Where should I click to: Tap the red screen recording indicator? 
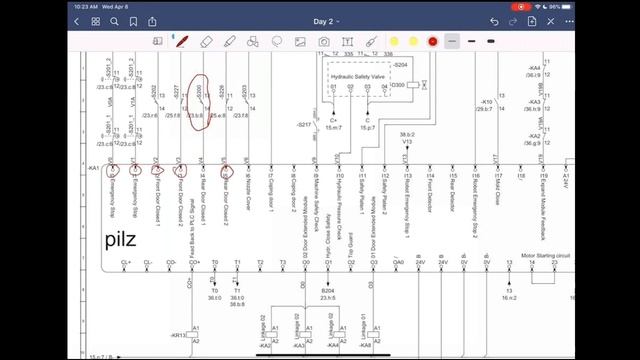(521, 7)
